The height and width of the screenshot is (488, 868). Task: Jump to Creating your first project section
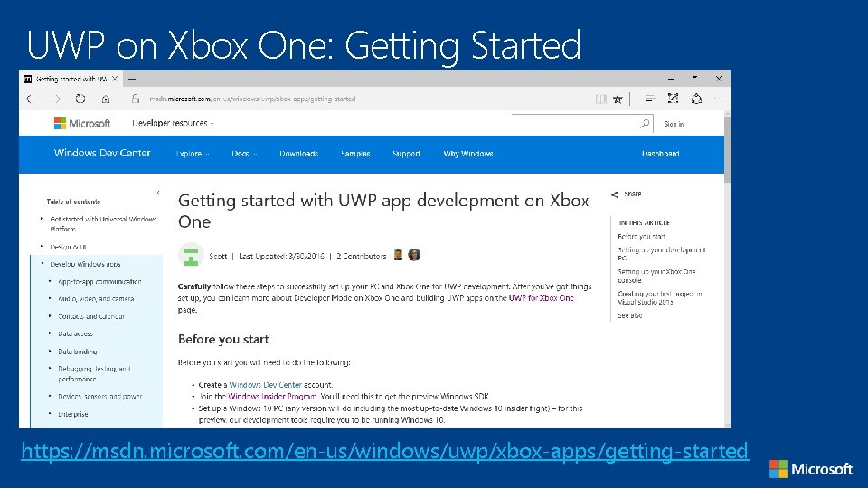660,297
